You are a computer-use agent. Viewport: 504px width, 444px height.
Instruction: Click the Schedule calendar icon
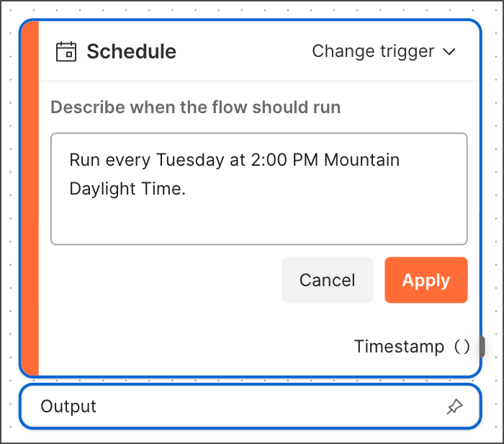tap(66, 52)
